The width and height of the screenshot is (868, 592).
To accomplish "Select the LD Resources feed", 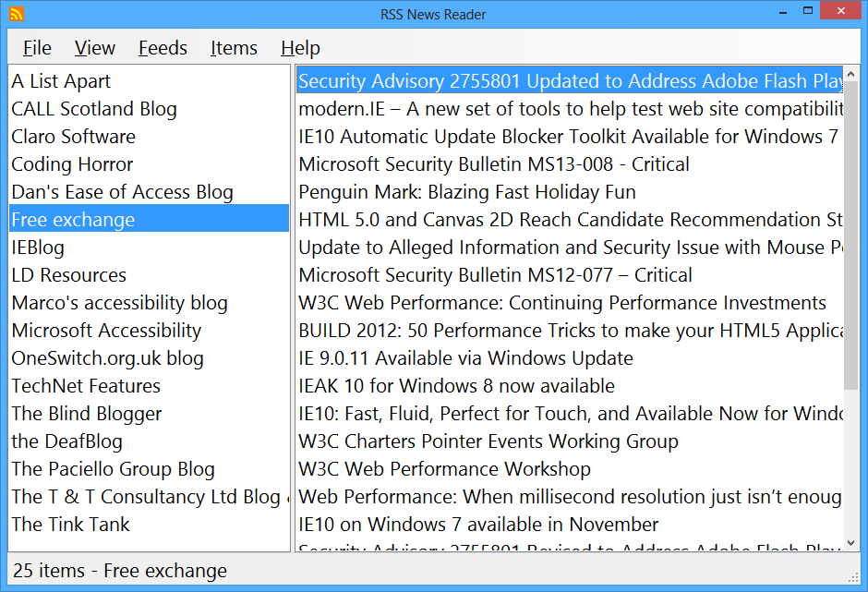I will [x=149, y=274].
